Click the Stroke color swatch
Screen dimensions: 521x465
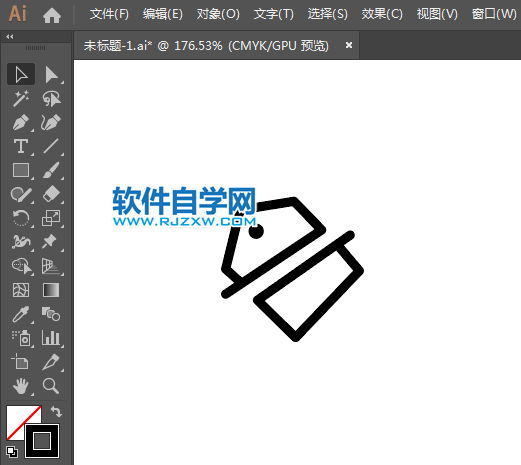[x=42, y=441]
